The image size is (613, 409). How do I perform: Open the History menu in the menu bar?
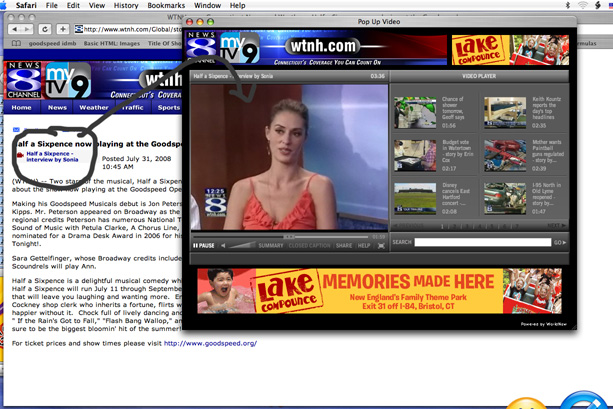126,6
